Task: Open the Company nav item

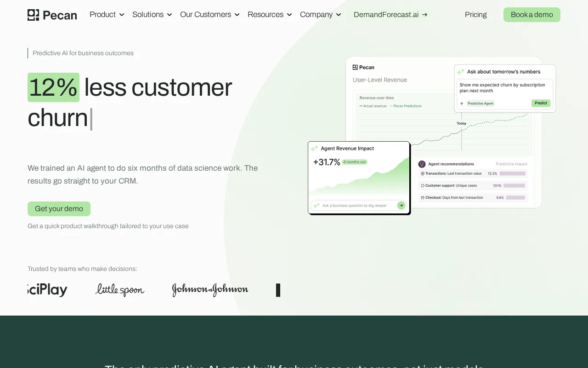Action: 316,15
